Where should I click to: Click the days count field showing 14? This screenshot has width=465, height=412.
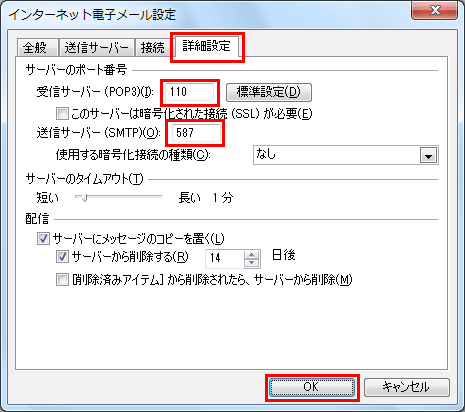225,258
